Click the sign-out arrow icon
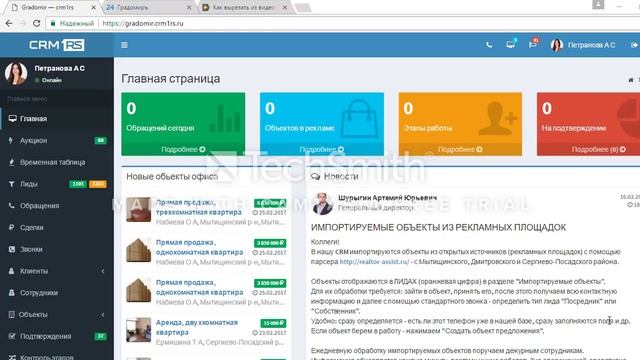The image size is (640, 360). (x=634, y=45)
